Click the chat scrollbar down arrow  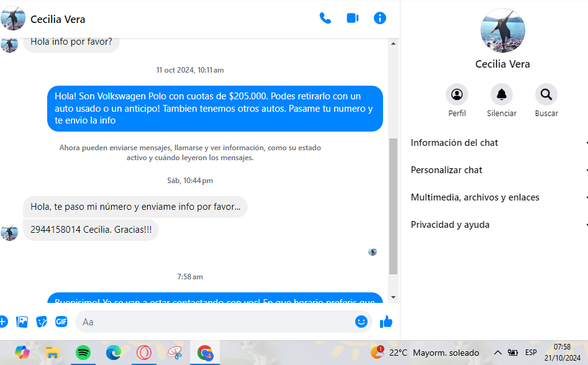393,298
